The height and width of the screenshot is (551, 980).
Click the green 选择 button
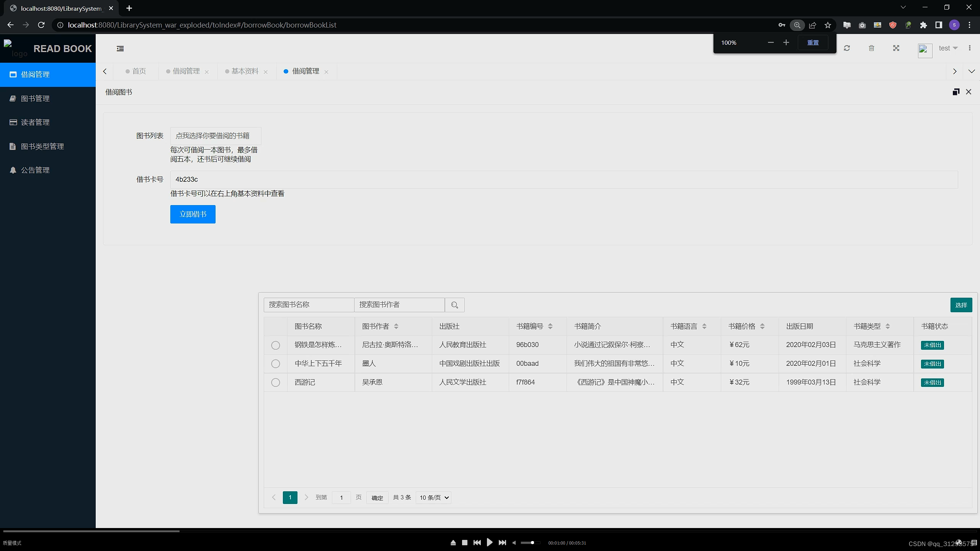point(961,305)
